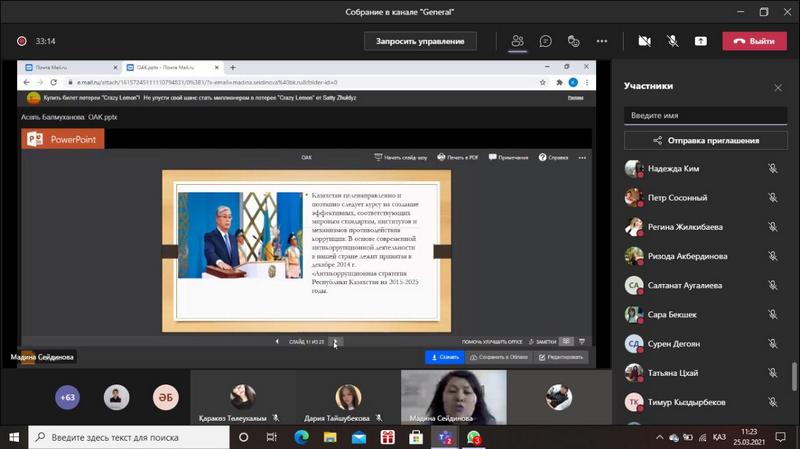Click Печать в PDF in viewer
The image size is (800, 449).
[458, 157]
